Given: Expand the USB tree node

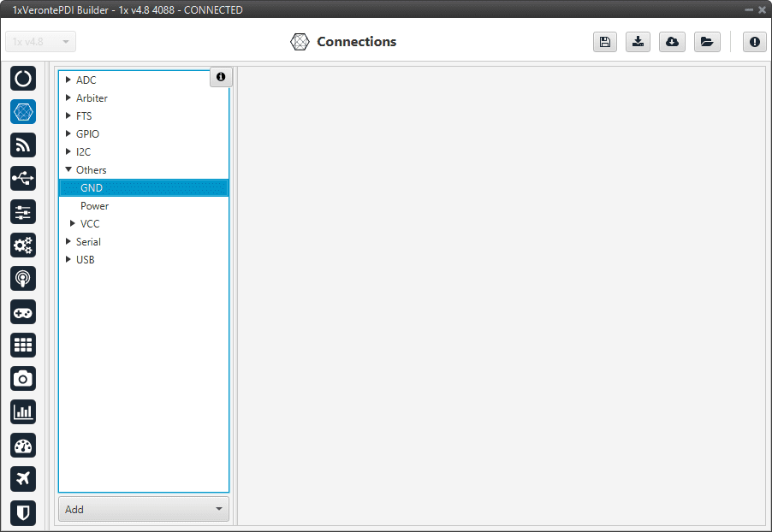Looking at the screenshot, I should (68, 259).
